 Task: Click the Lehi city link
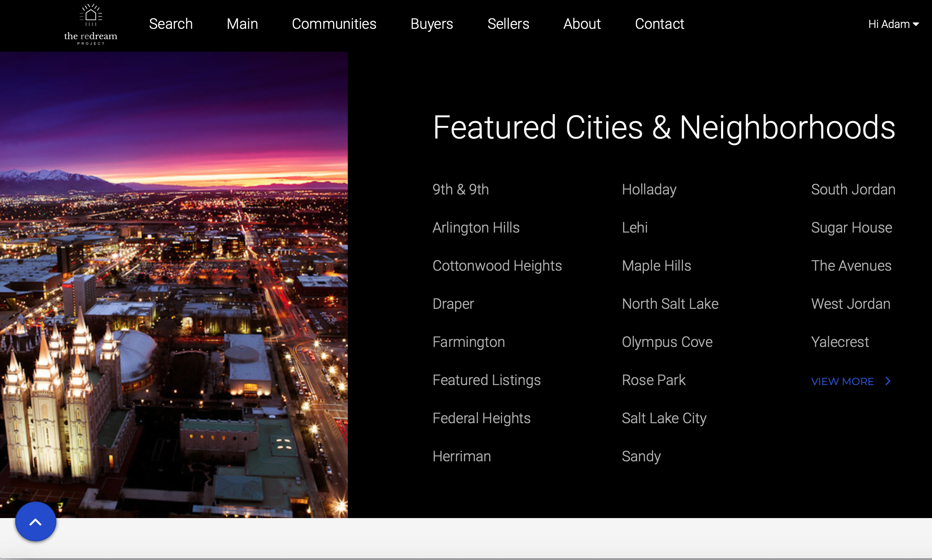tap(635, 227)
